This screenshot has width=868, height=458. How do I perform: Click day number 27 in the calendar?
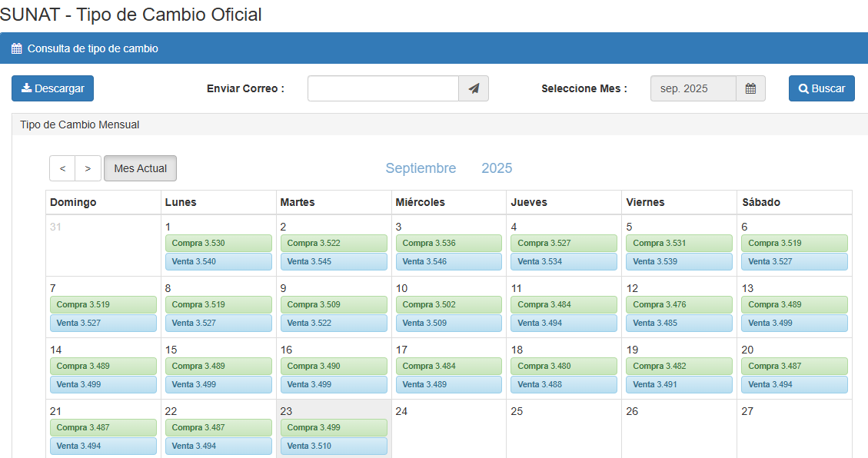click(747, 412)
